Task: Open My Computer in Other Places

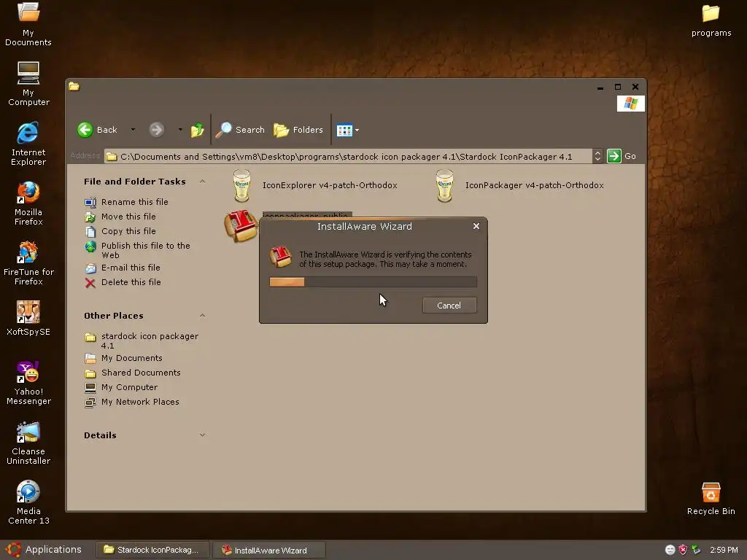Action: click(122, 387)
